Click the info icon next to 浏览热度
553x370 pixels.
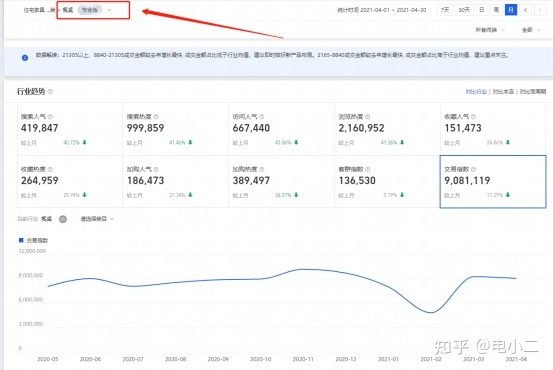pyautogui.click(x=367, y=116)
